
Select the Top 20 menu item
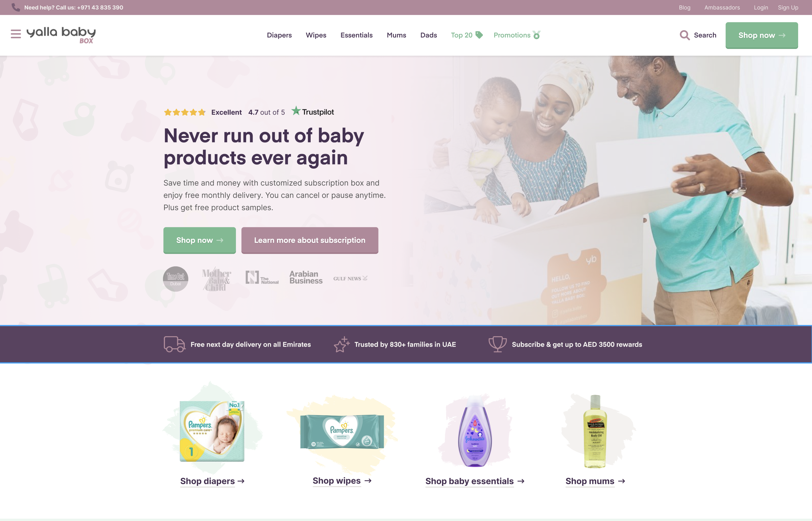click(467, 35)
